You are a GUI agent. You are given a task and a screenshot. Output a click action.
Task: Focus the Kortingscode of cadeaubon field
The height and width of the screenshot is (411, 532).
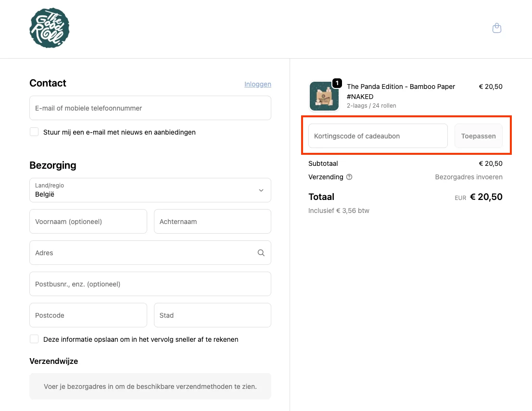pyautogui.click(x=378, y=136)
